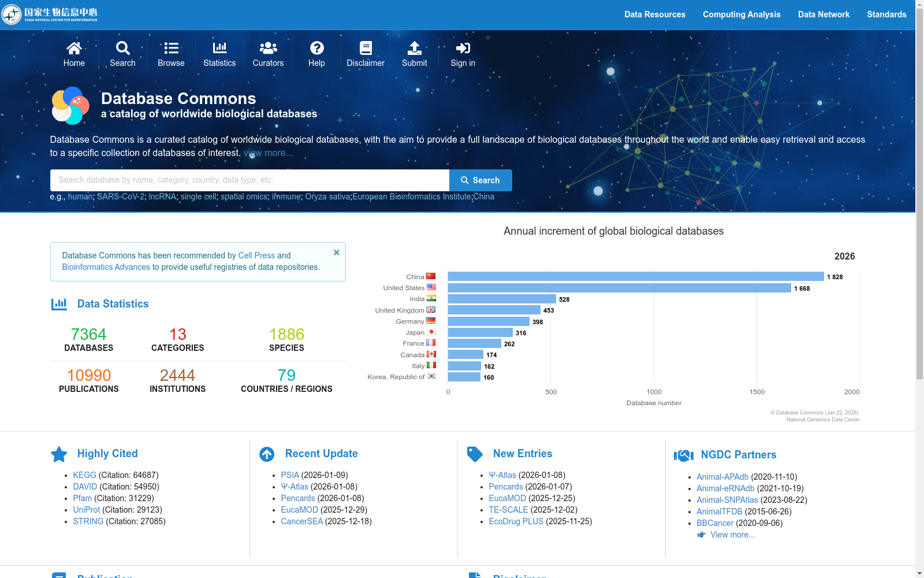
Task: Open the Statistics chart icon
Action: 219,48
